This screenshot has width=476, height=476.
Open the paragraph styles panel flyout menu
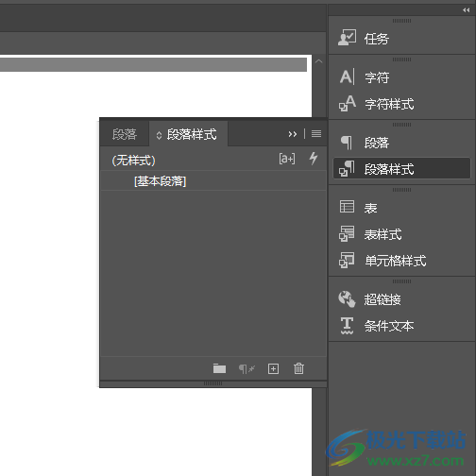point(316,134)
